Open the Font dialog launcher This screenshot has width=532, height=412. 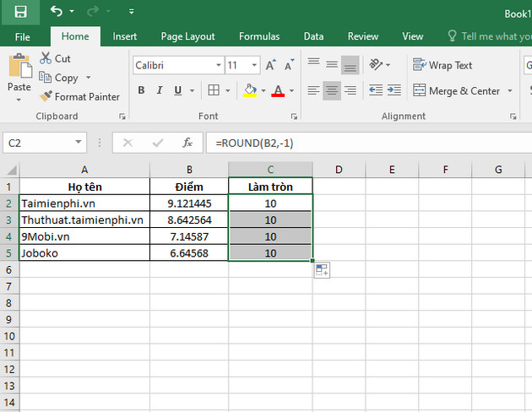(294, 117)
